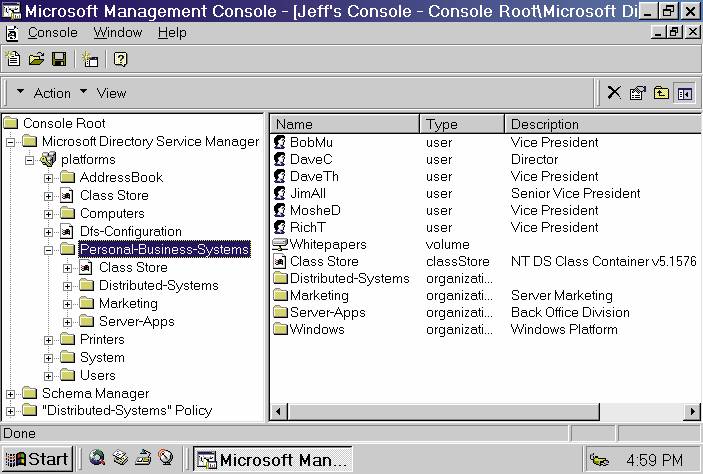Click the DaveC user icon
Image resolution: width=703 pixels, height=474 pixels.
(x=280, y=159)
